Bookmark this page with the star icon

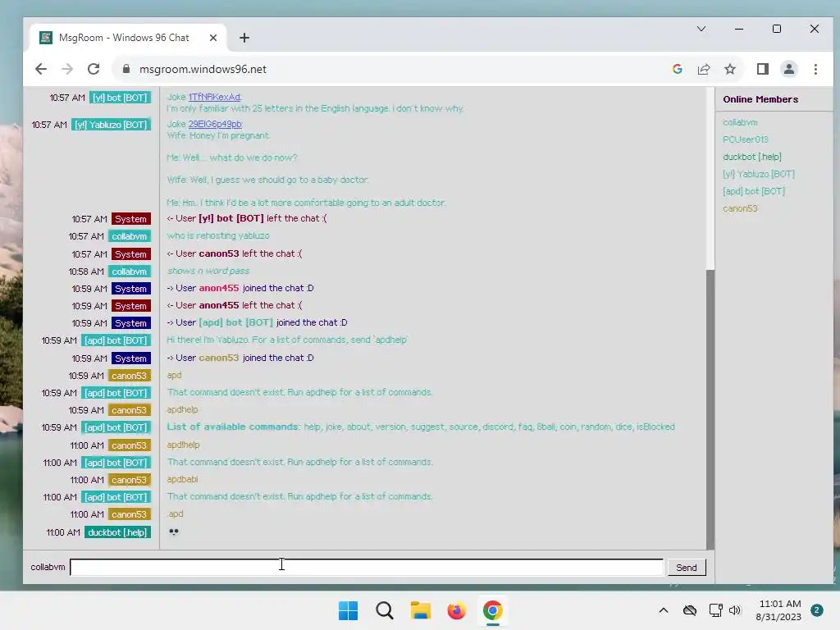click(x=730, y=69)
